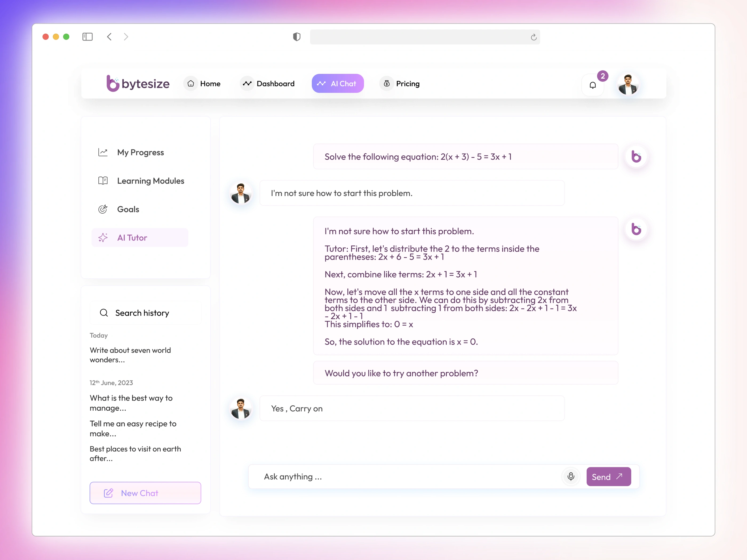Start a New Chat
The width and height of the screenshot is (747, 560).
(x=145, y=493)
